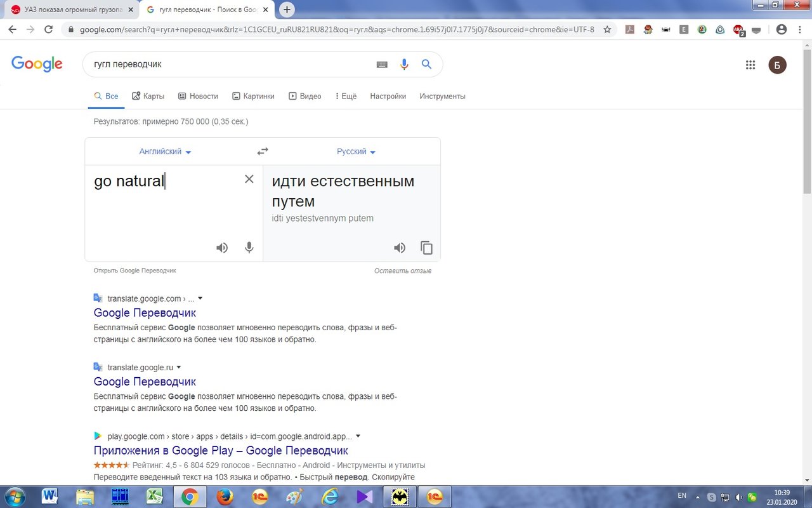The image size is (812, 508).
Task: Open Google apps grid
Action: 750,65
